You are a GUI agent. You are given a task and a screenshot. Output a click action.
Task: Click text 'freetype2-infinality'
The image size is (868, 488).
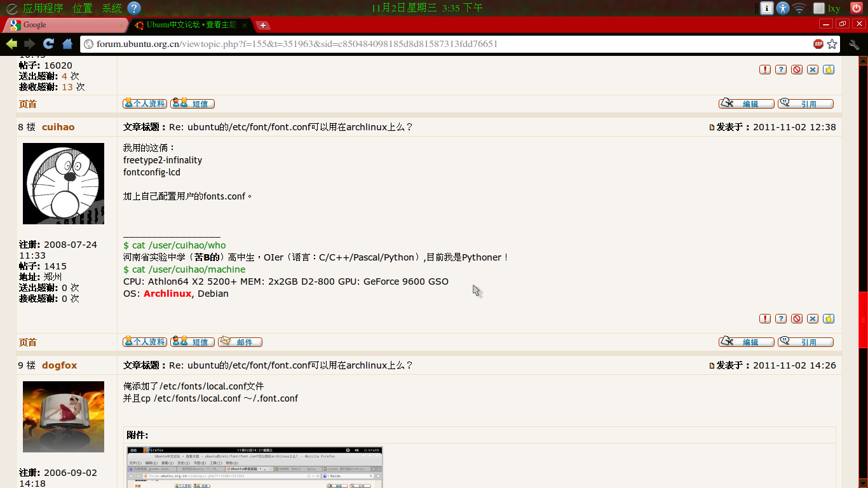click(x=163, y=160)
